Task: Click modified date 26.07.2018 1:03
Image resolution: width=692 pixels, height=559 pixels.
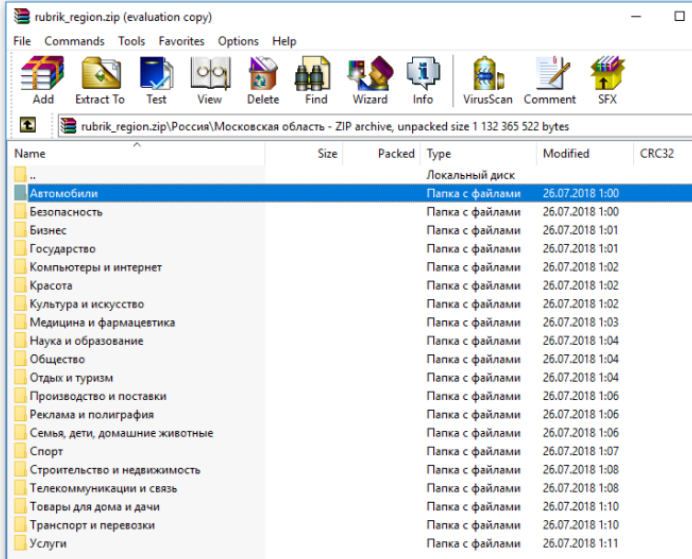Action: click(580, 323)
